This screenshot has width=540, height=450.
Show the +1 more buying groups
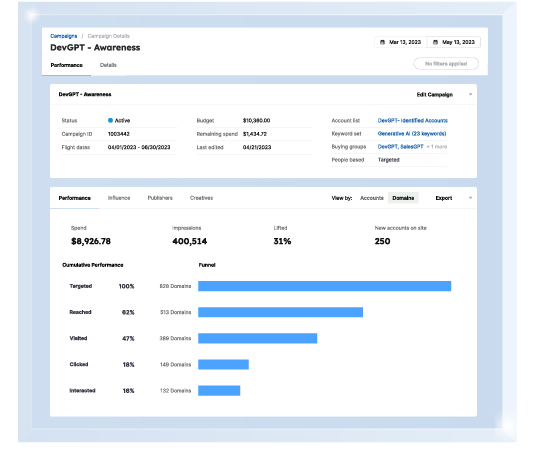click(x=437, y=147)
